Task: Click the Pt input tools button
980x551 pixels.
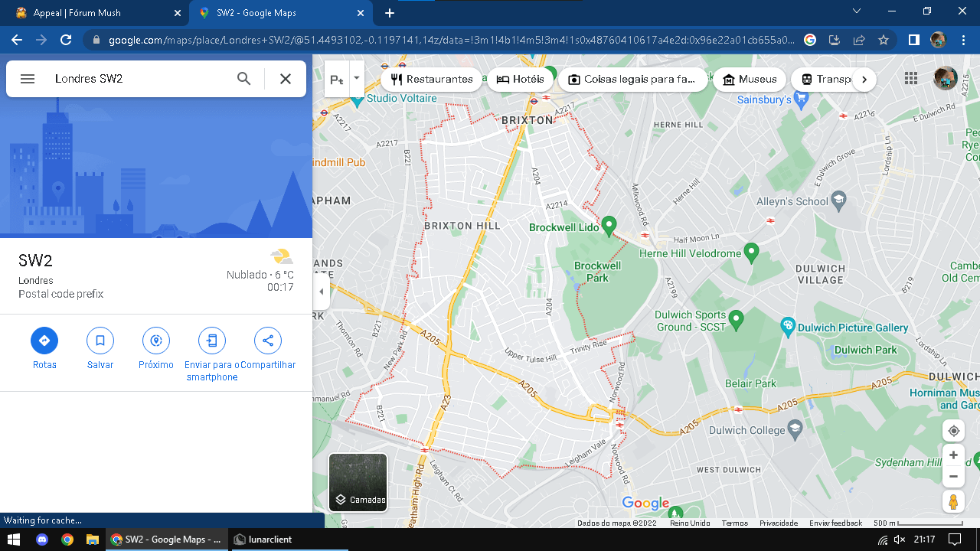Action: click(337, 79)
